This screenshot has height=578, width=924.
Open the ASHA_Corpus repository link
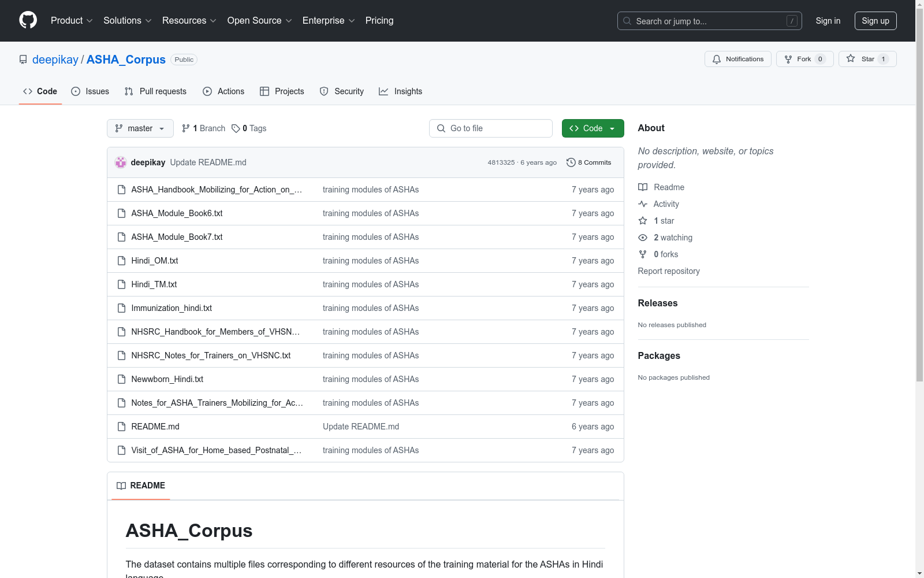[126, 60]
